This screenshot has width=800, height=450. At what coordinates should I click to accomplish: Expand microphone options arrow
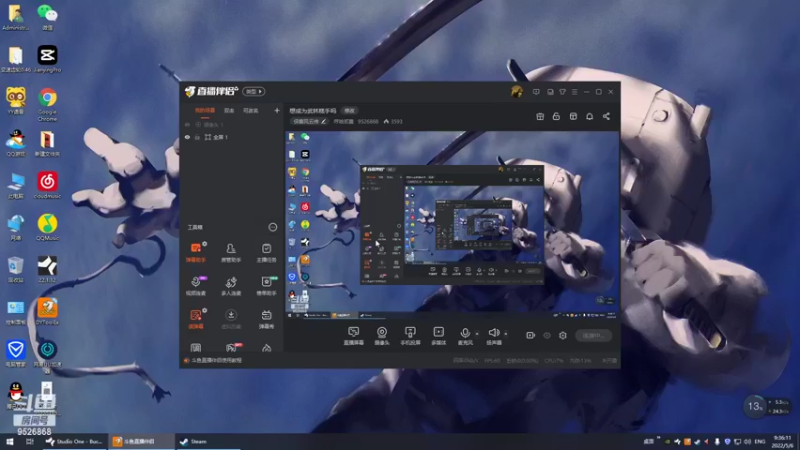tap(477, 334)
